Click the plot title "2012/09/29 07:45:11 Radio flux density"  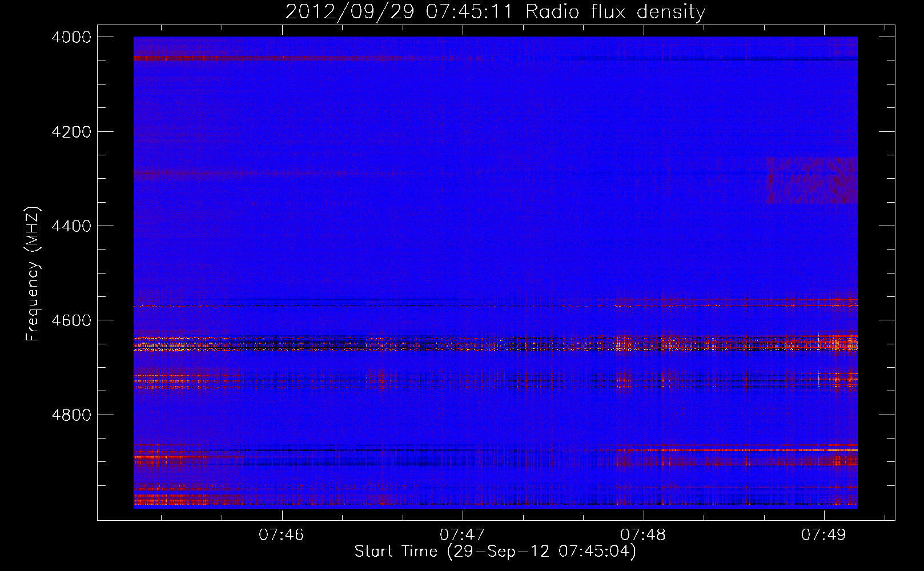tap(495, 11)
